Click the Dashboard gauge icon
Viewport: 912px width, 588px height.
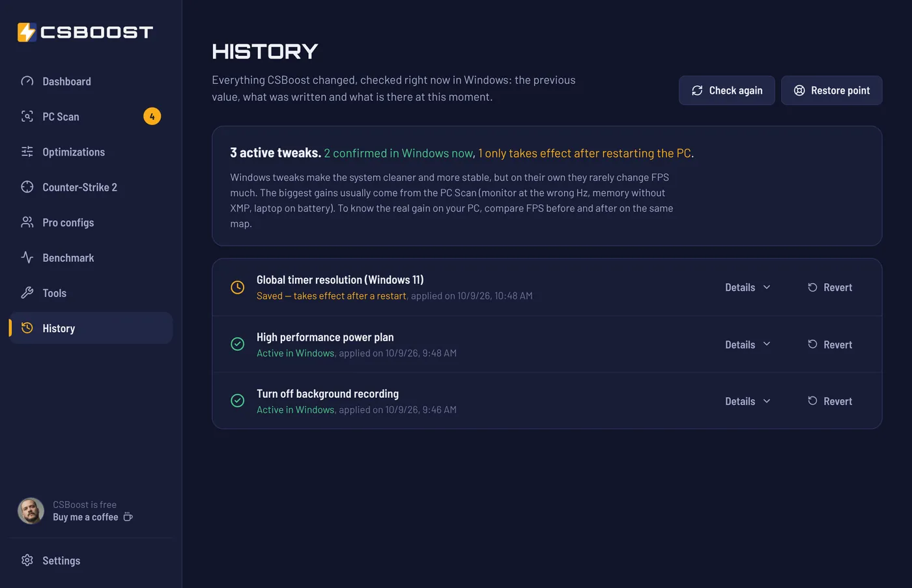tap(27, 81)
